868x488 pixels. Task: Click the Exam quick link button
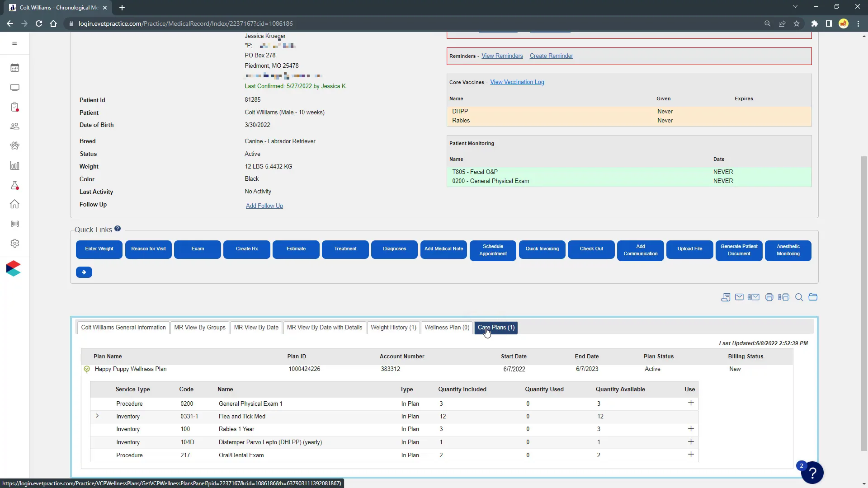point(198,249)
